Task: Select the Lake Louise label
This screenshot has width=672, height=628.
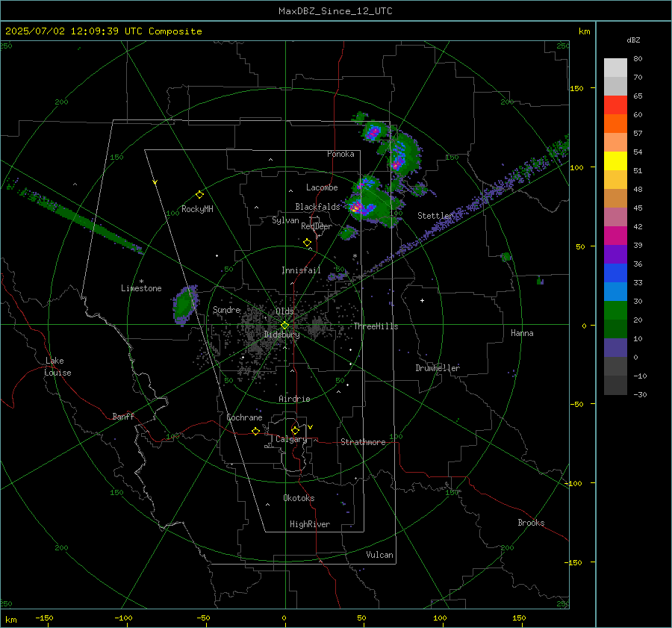Action: click(x=57, y=367)
